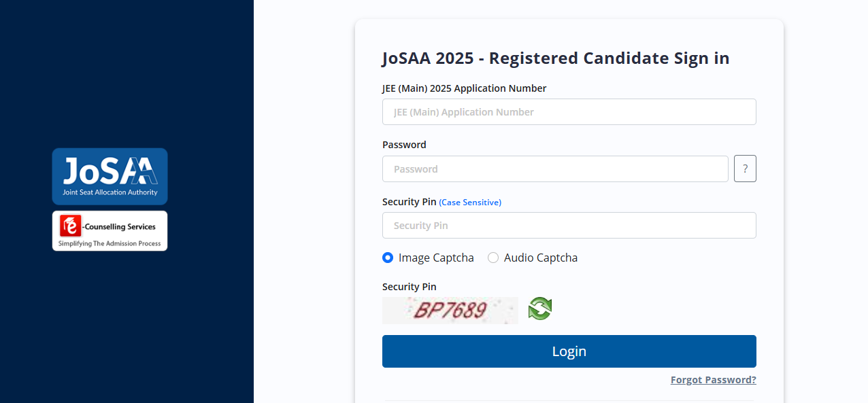Click the JEE (Main) 2025 Application Number label
868x403 pixels.
[464, 88]
